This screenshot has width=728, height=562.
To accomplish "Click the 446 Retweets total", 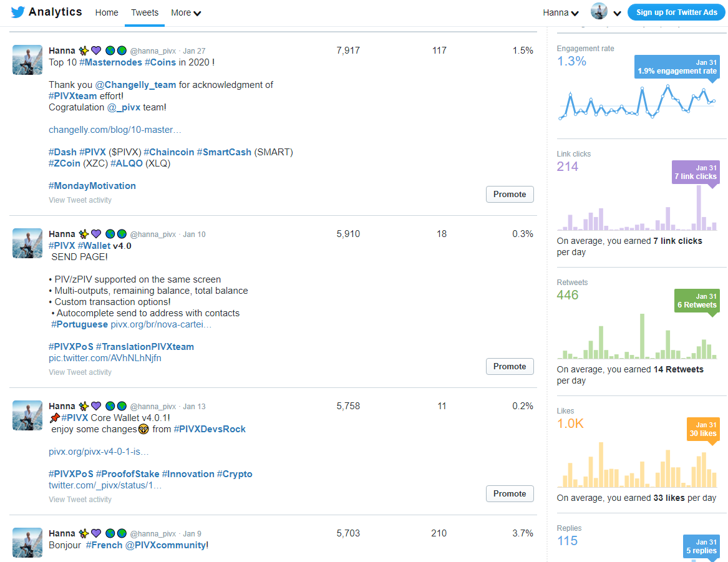I will click(567, 295).
